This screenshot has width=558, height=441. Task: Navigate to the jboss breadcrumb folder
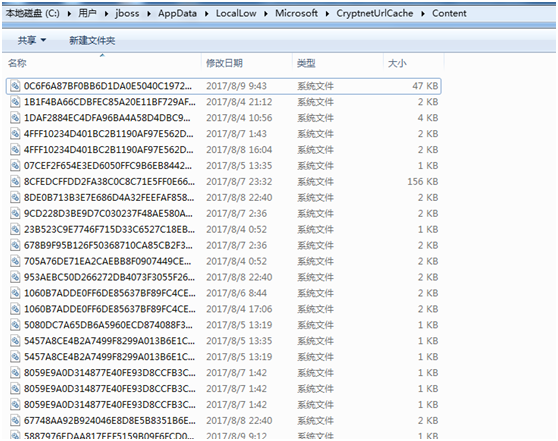[127, 14]
